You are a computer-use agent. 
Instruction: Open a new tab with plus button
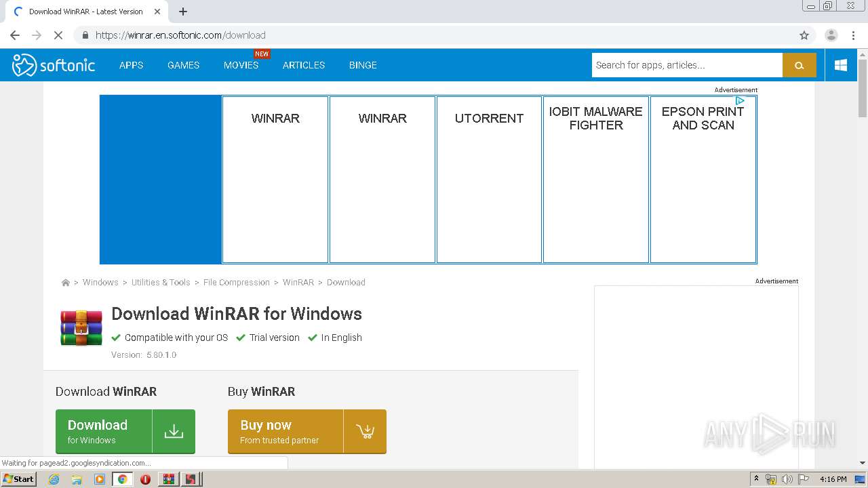pos(183,12)
